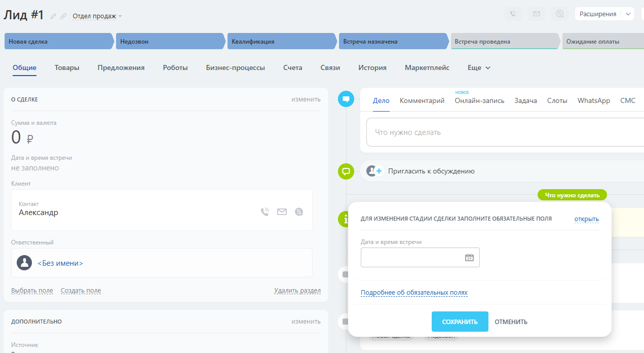Open the Расширения dropdown arrow
This screenshot has width=644, height=353.
(628, 14)
